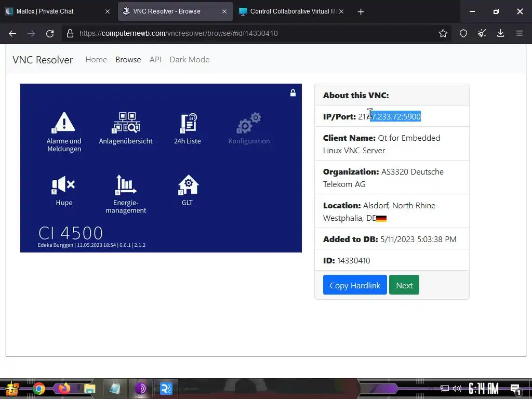Image resolution: width=532 pixels, height=399 pixels.
Task: Click the Location Alsdorf text
Action: [381, 212]
